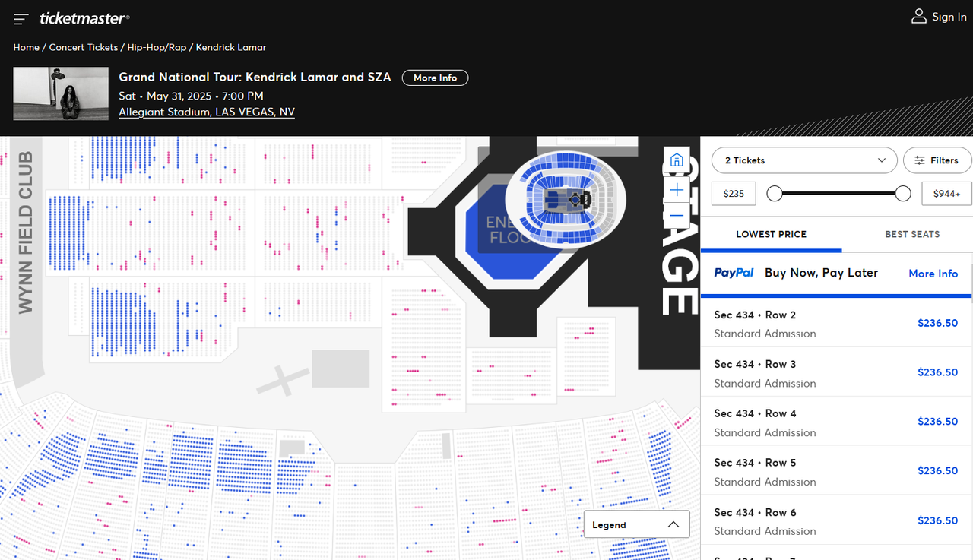Image resolution: width=973 pixels, height=560 pixels.
Task: Expand the map Legend panel
Action: point(636,524)
